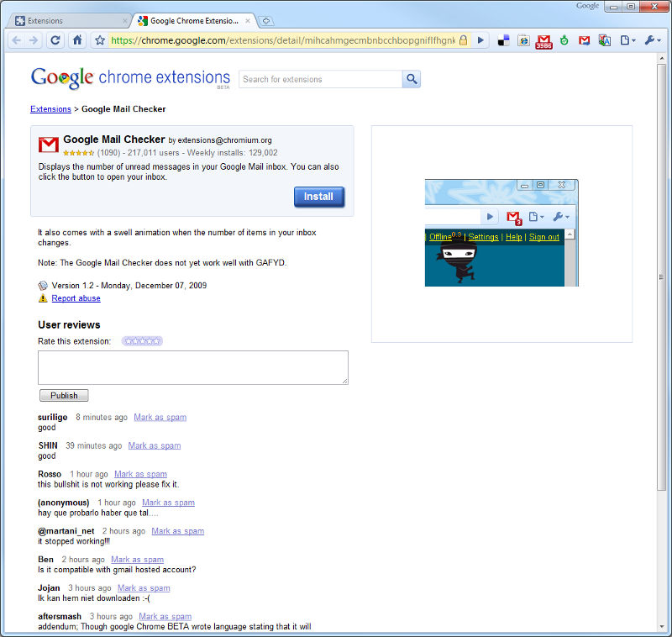Click the IE Tab extension icon

(523, 40)
